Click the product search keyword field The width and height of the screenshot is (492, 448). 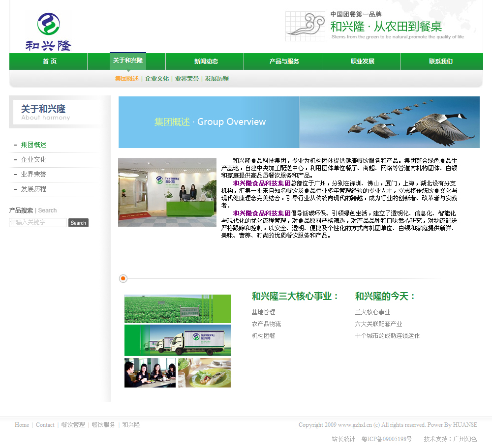[x=37, y=223]
